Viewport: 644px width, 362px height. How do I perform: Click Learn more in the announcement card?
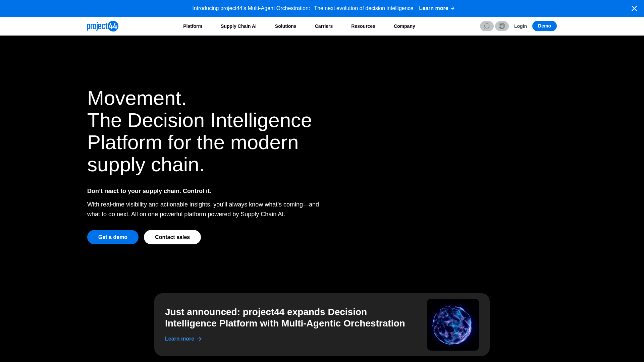tap(179, 339)
